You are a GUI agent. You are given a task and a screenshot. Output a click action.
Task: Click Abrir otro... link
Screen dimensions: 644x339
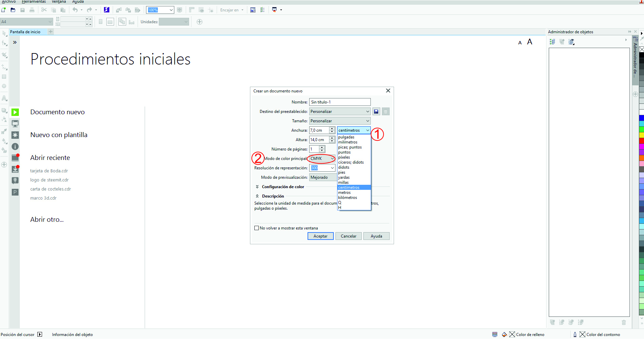click(x=47, y=219)
